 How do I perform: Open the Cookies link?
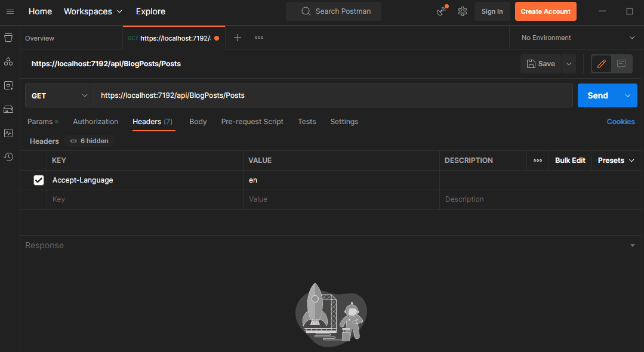[x=621, y=122]
